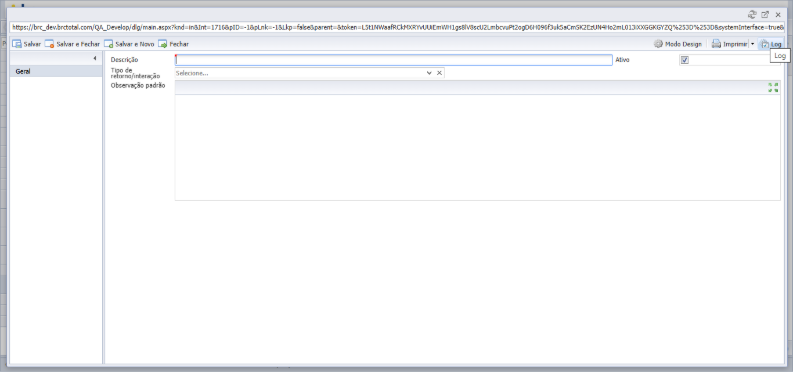This screenshot has width=793, height=372.
Task: Click the URL address field
Action: point(397,27)
